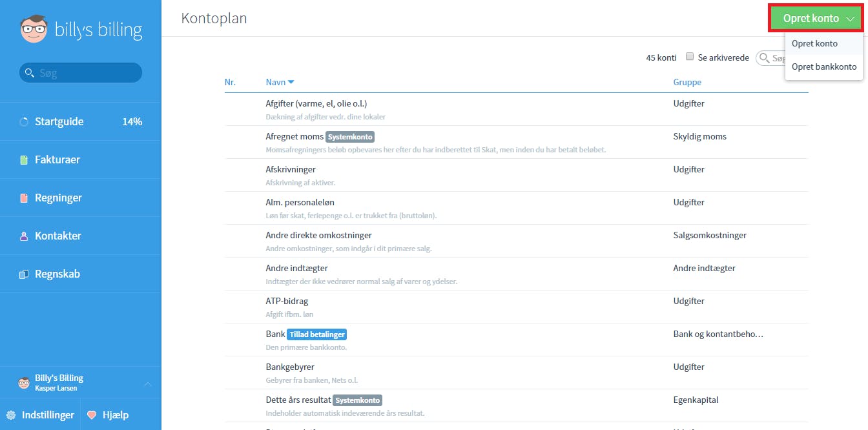Click the Billy's Billing mascot logo
This screenshot has height=430, width=868.
click(34, 30)
